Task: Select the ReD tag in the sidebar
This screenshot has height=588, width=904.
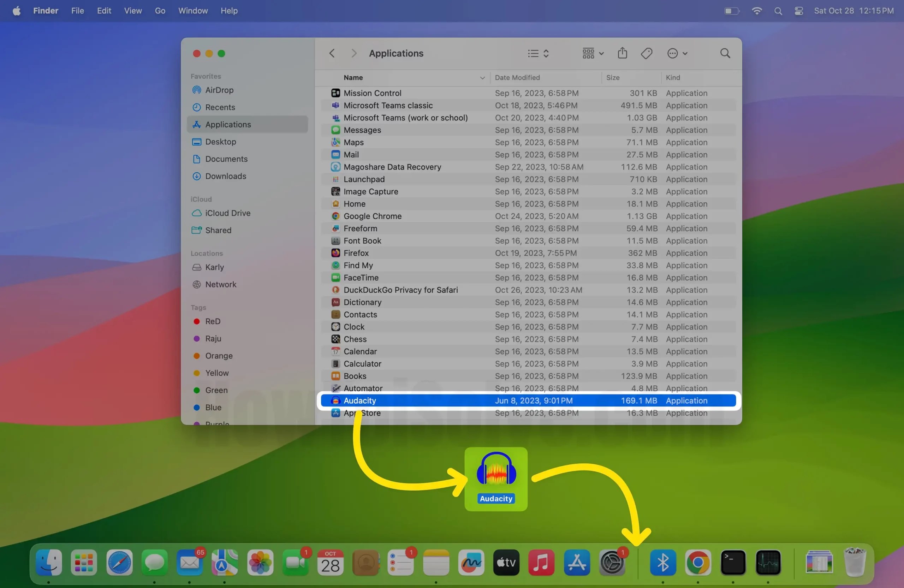Action: [213, 321]
